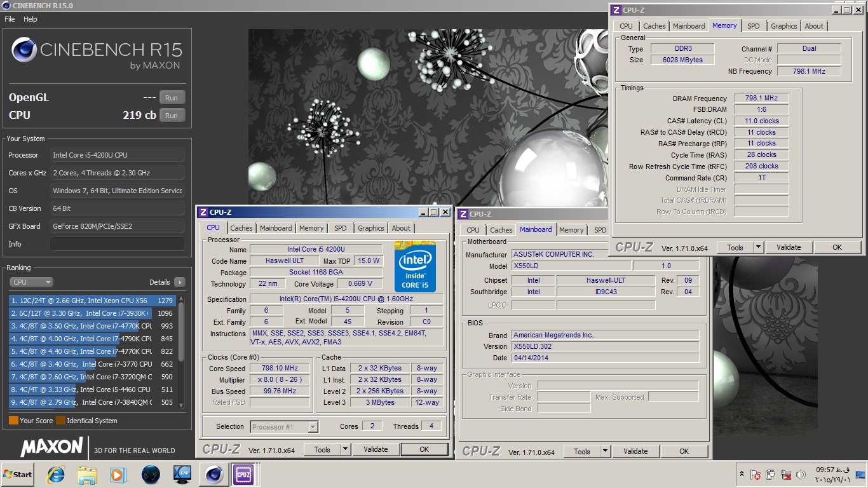Open Tools dropdown arrow in CPU-Z CPU window
The image size is (868, 488).
[x=345, y=449]
